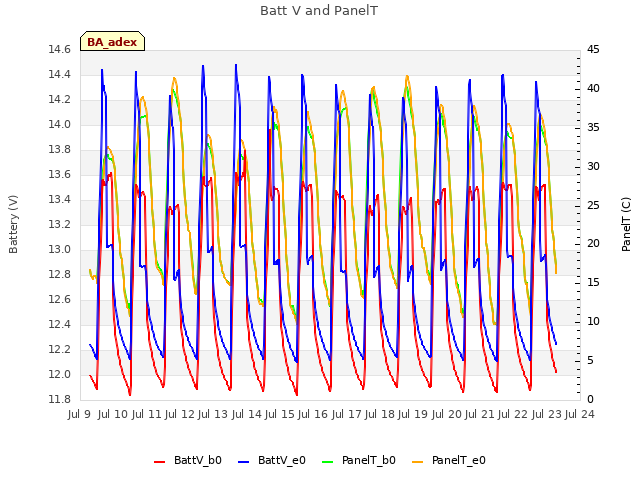
Task: Click the 40 tick on PanelT axis
Action: pyautogui.click(x=593, y=89)
